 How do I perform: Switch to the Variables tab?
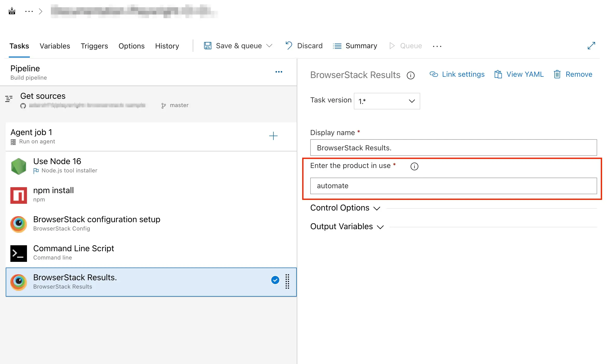tap(55, 46)
